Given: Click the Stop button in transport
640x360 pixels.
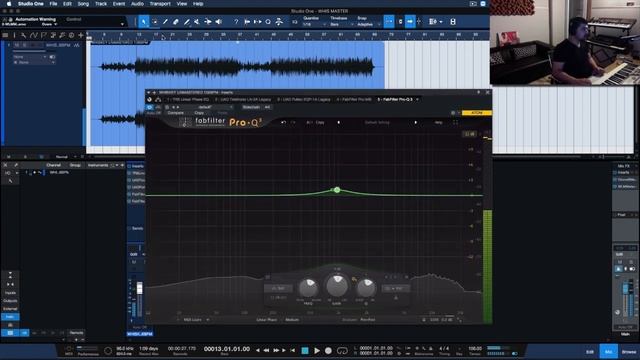Looking at the screenshot, I should pyautogui.click(x=304, y=351).
